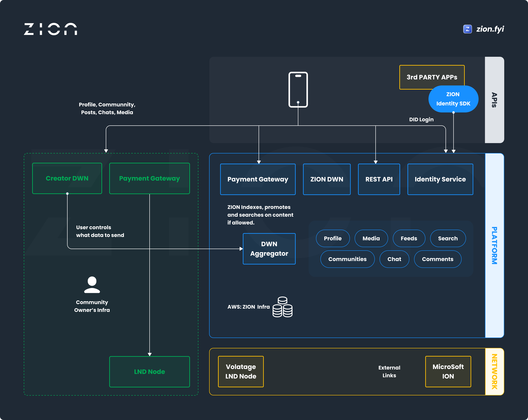Click the DID Login label
528x420 pixels.
[x=421, y=120]
